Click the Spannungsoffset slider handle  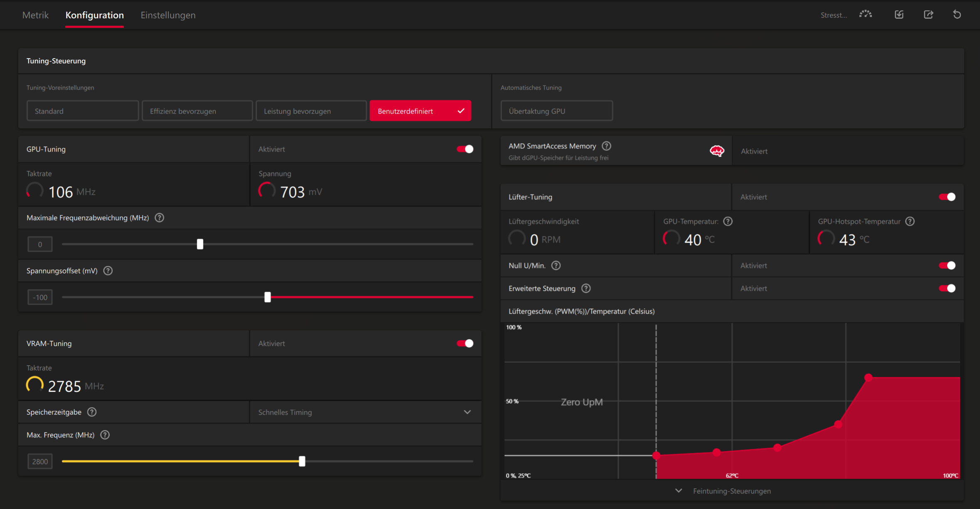coord(268,297)
